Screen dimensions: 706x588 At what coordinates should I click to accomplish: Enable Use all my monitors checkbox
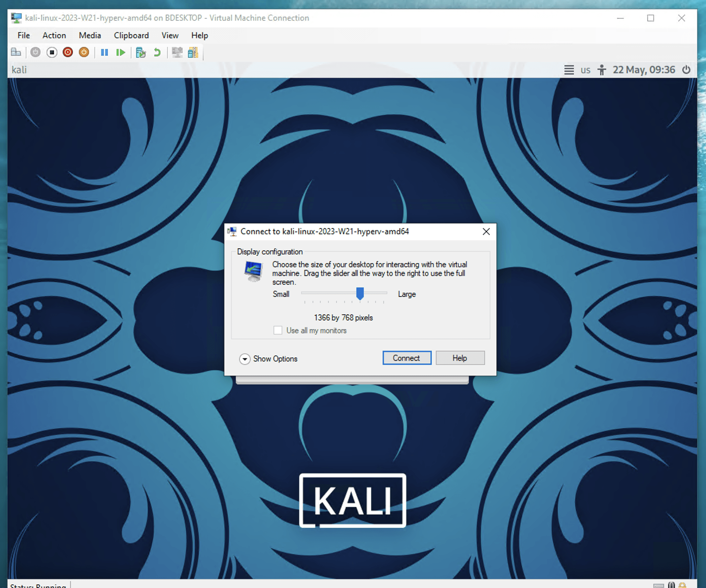tap(278, 330)
